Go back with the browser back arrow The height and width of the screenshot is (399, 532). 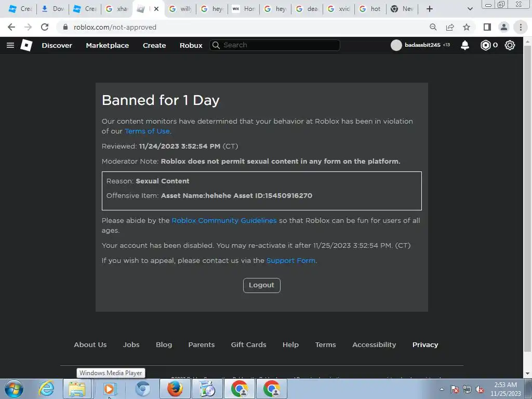click(11, 27)
